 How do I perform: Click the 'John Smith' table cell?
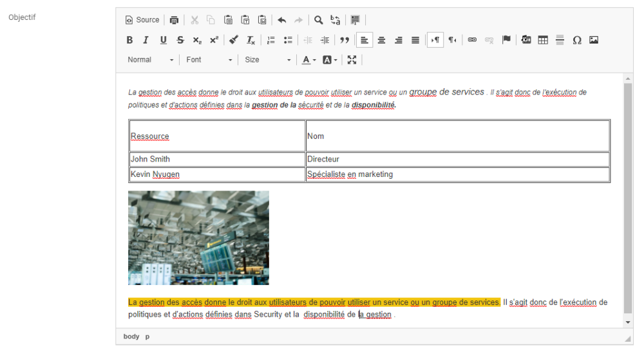tap(217, 159)
